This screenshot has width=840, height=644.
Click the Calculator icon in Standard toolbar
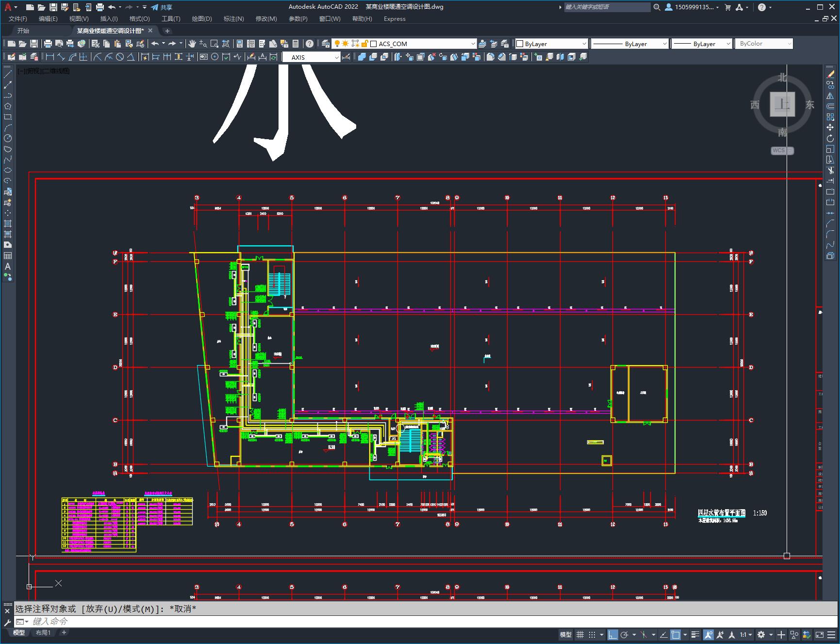click(296, 44)
